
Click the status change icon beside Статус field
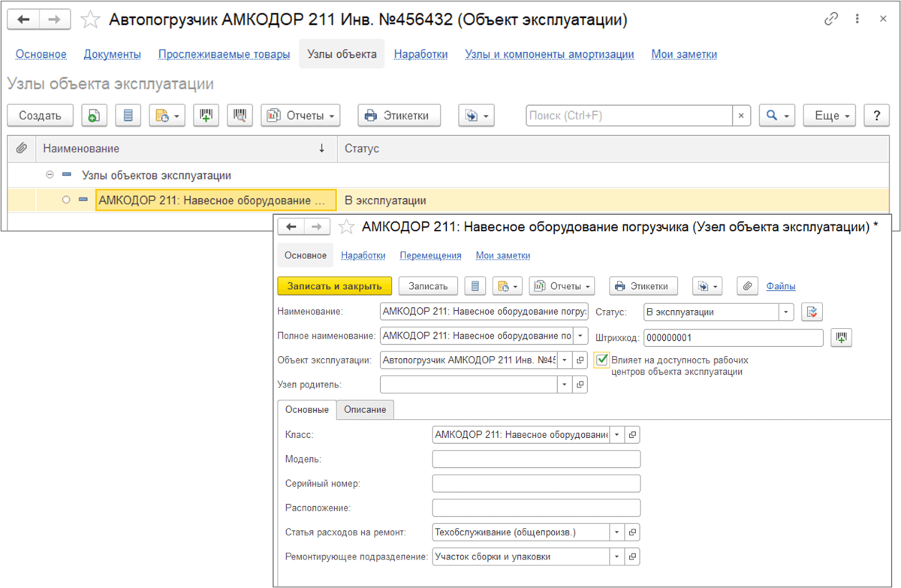pos(812,312)
